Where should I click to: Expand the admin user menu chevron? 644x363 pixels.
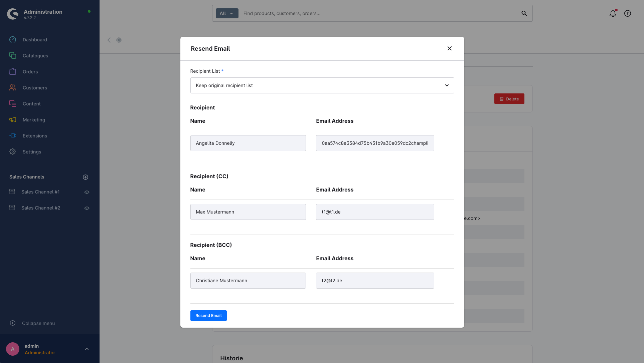tap(87, 349)
